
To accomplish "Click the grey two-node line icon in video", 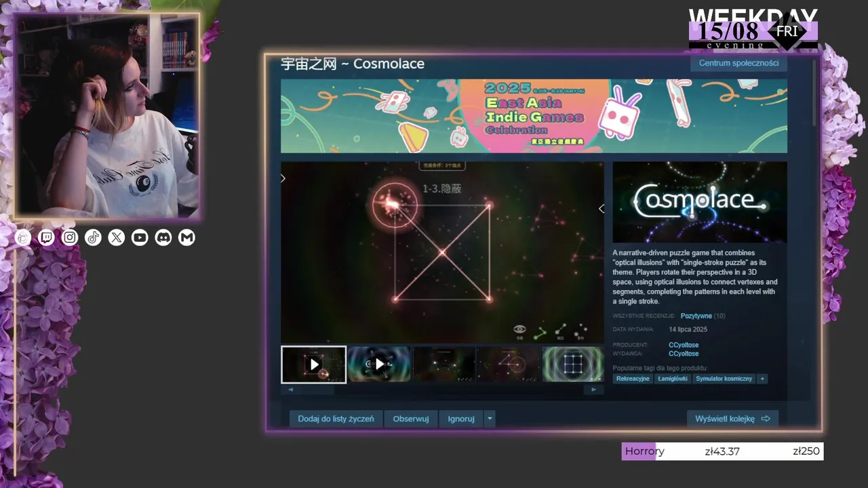I will click(560, 331).
